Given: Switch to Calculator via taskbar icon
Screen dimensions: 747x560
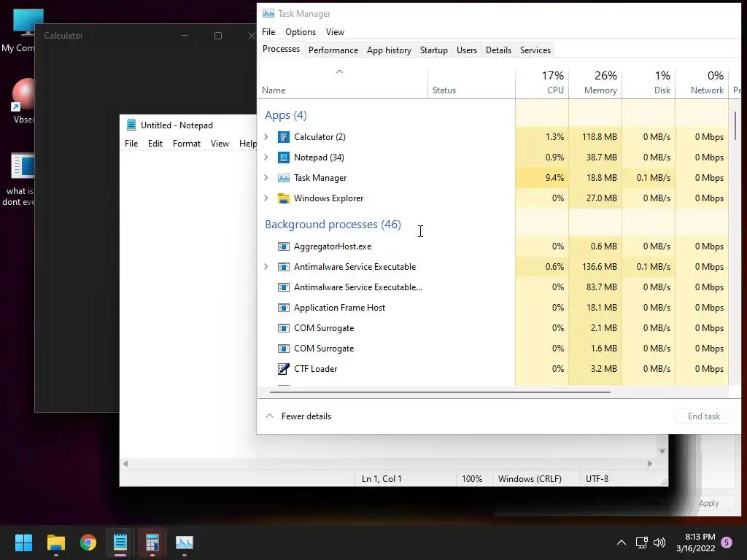Looking at the screenshot, I should pos(152,542).
